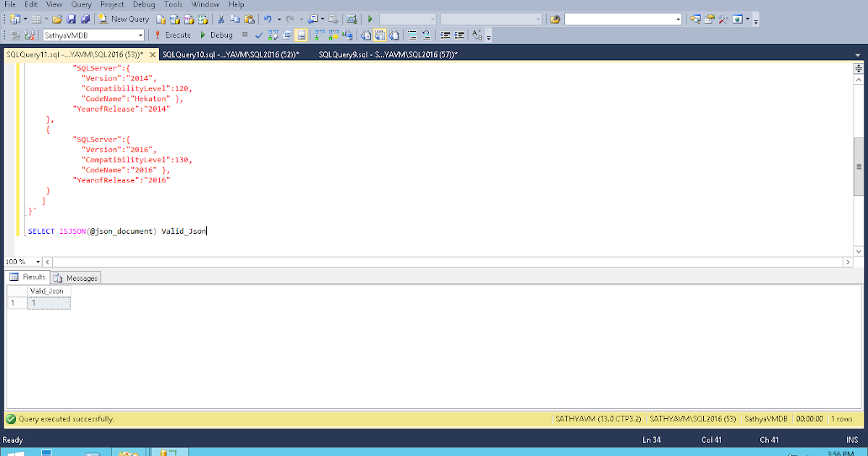Toggle Results to Grid mode
868x456 pixels.
[x=381, y=34]
